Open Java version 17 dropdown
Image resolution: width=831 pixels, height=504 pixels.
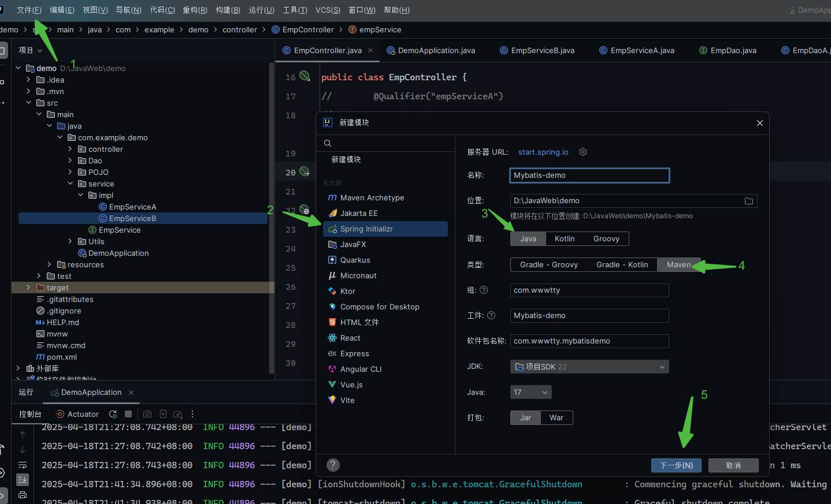[530, 392]
